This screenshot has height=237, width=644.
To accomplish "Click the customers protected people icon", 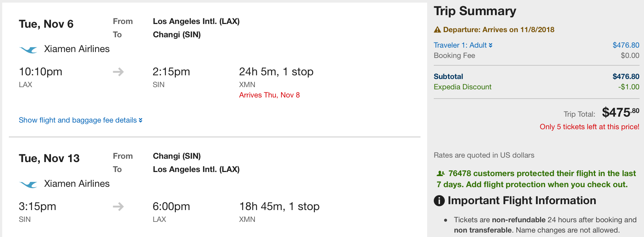I will (x=441, y=174).
